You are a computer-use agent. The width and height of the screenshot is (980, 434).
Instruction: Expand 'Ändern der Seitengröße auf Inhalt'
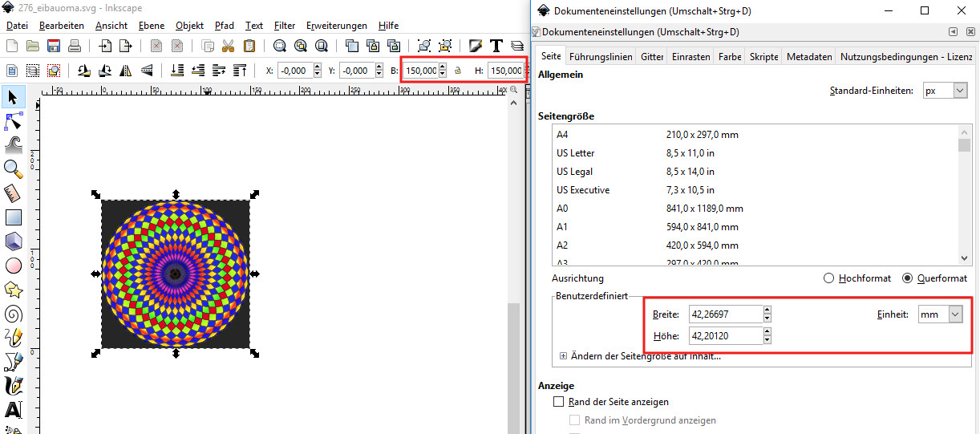(x=563, y=356)
